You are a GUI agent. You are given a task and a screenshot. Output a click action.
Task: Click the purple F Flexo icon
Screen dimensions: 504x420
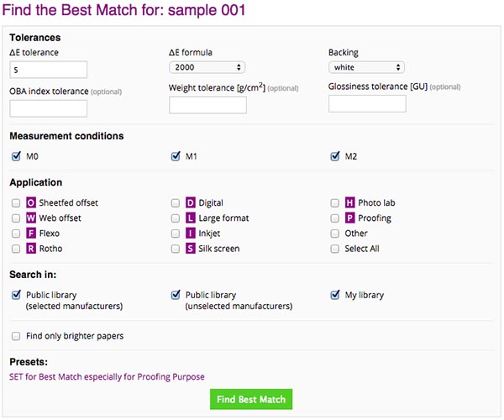[x=31, y=234]
